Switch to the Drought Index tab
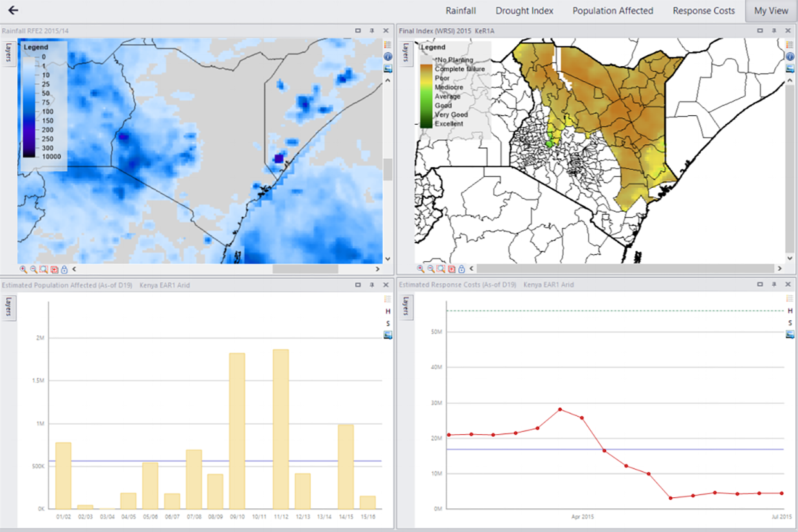The width and height of the screenshot is (798, 532). (x=524, y=11)
